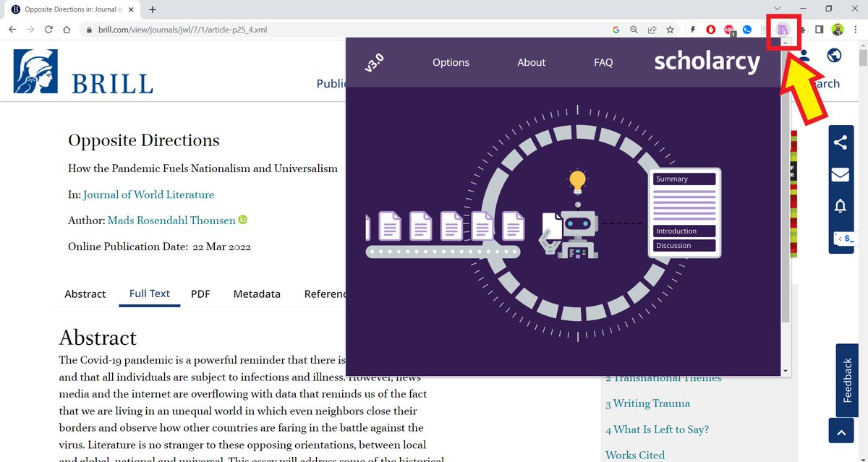Click the Online Publication Date text
Screen dimensions: 868x462
pos(159,247)
